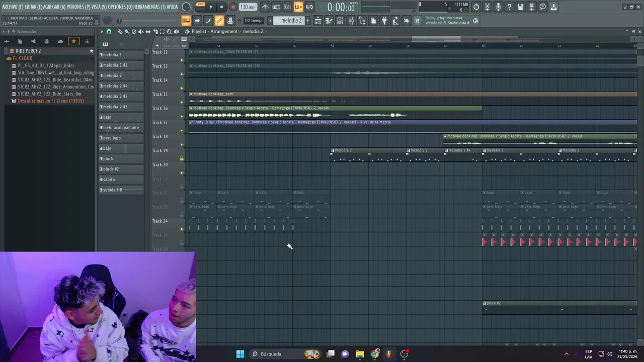
Task: Toggle the 3-2-1 recording countdown
Action: tap(287, 7)
